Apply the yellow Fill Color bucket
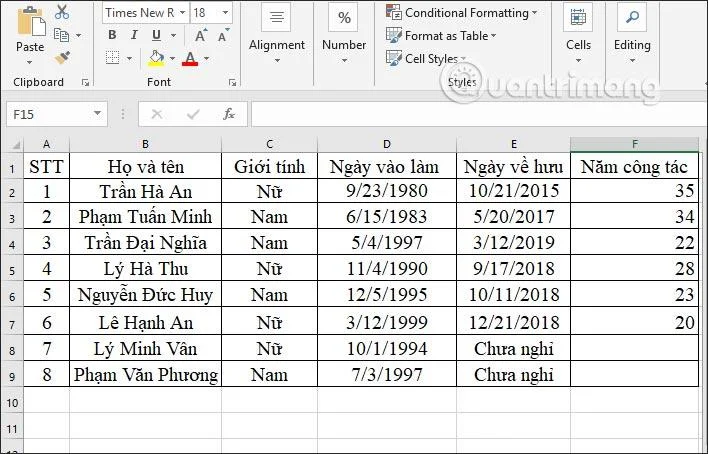 (156, 58)
